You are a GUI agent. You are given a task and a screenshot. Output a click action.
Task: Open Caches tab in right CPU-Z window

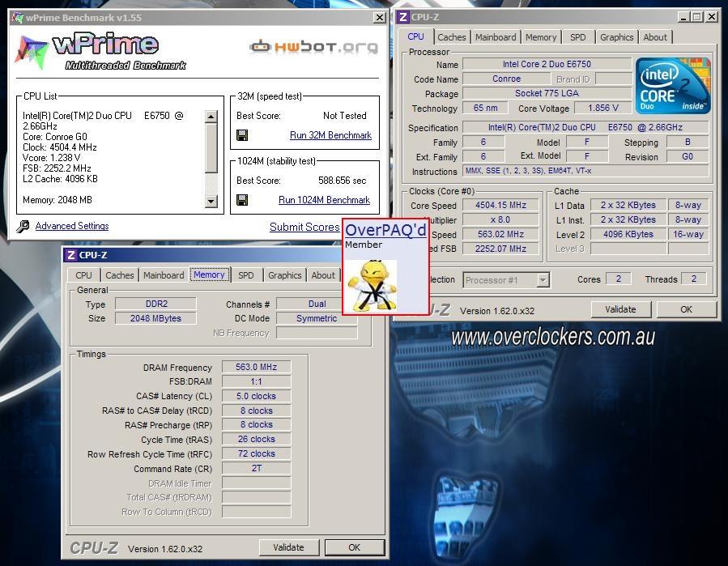point(451,37)
